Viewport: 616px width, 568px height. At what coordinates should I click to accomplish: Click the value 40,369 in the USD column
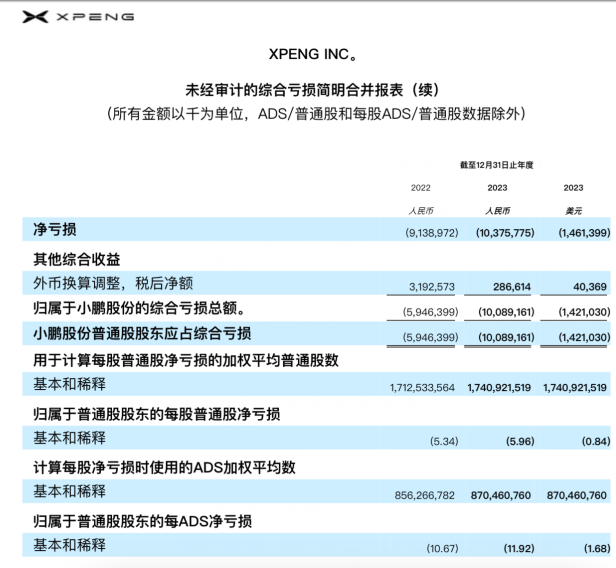[x=587, y=286]
